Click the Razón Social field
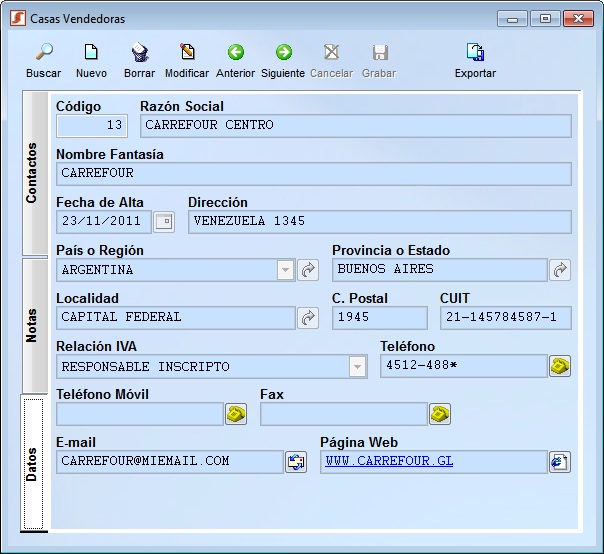 click(x=356, y=126)
